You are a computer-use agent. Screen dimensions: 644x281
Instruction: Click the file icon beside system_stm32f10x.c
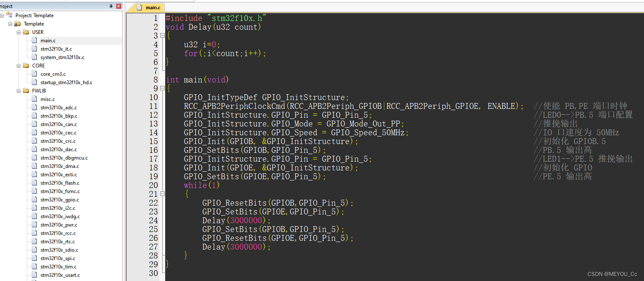[34, 57]
